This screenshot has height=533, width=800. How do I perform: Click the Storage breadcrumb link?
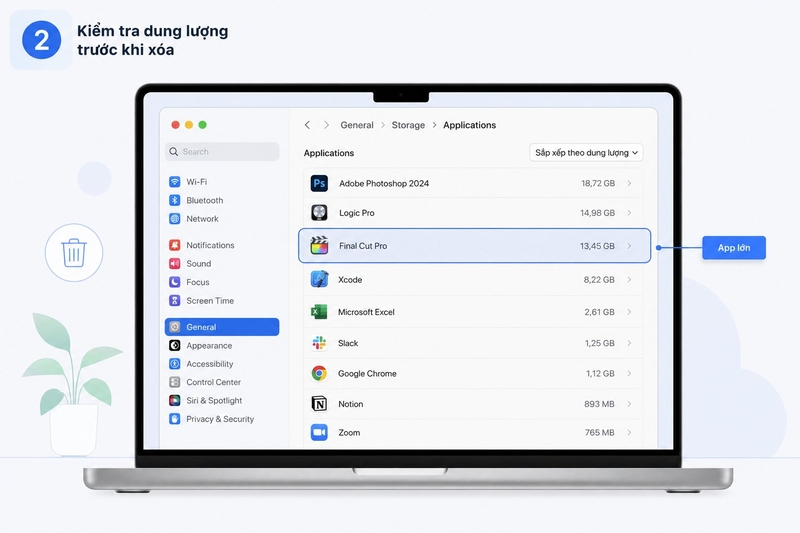[x=408, y=125]
